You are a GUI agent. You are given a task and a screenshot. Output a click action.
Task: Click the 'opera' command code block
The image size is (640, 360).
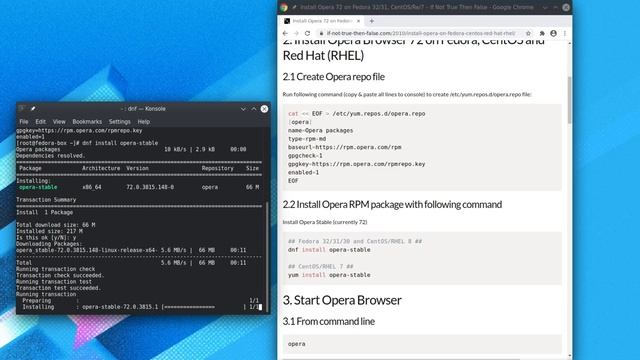click(422, 344)
